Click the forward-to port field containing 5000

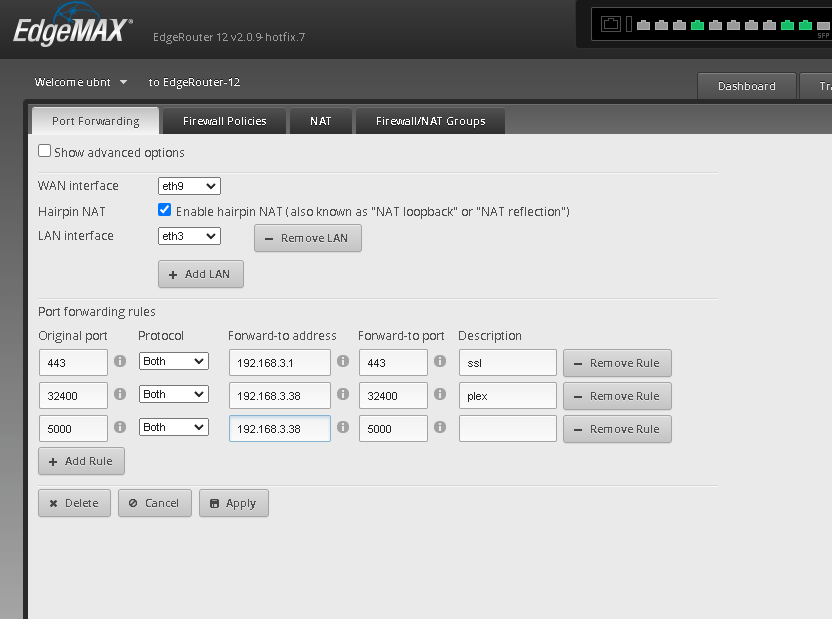(x=393, y=429)
